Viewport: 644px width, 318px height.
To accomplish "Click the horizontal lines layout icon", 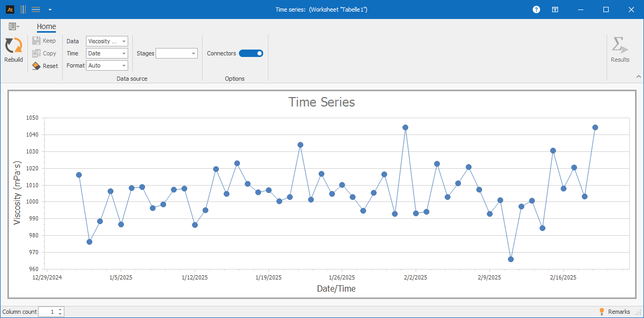I will tap(36, 9).
